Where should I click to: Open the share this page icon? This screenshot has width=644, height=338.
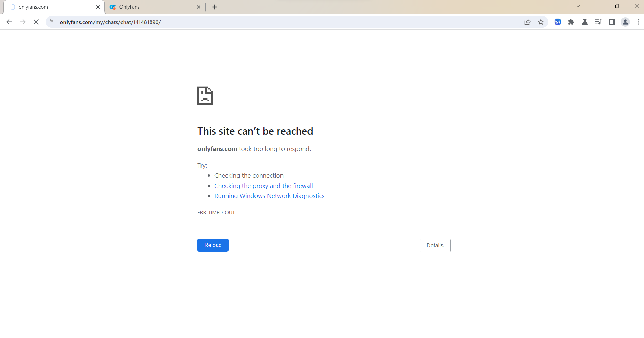[x=527, y=22]
